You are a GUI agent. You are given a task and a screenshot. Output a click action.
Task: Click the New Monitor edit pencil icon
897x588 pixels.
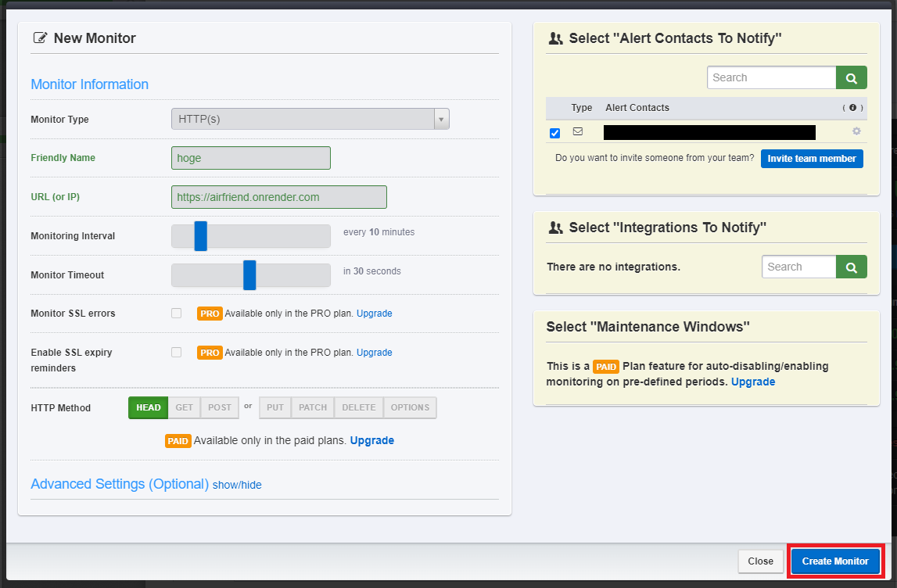(x=40, y=38)
